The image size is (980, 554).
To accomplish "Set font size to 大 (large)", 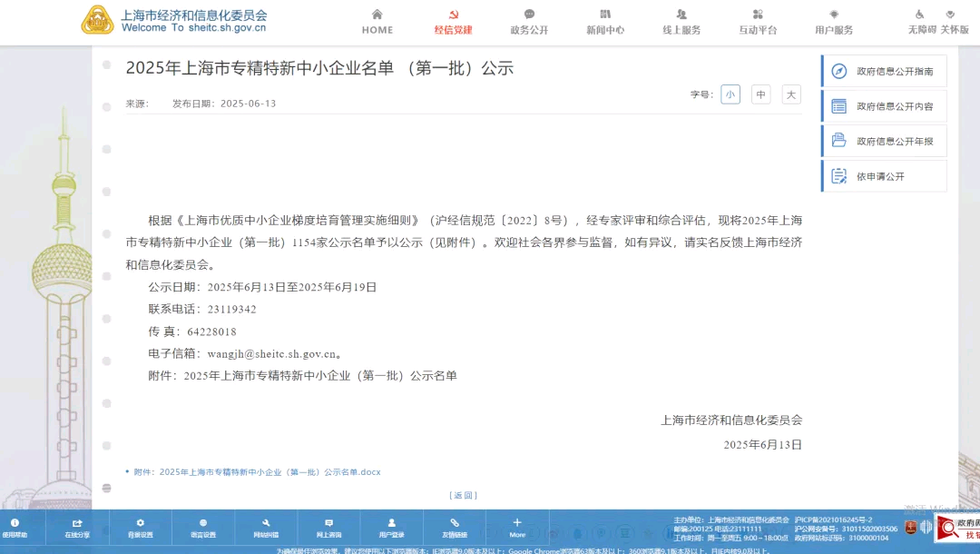I will (791, 94).
